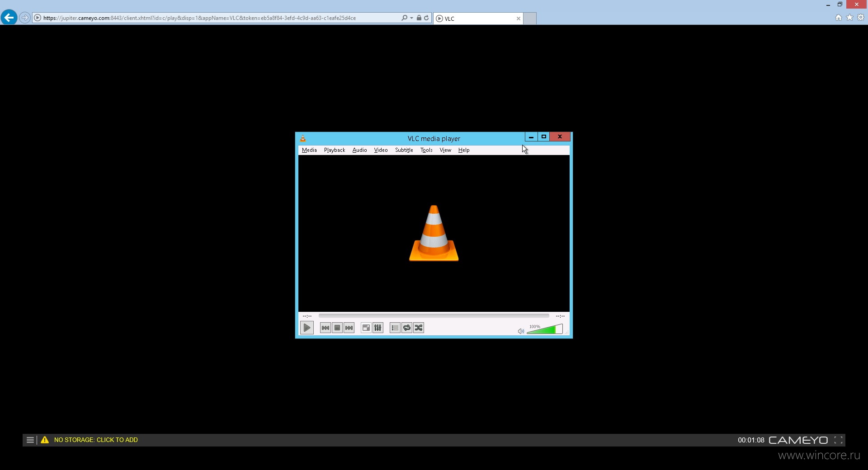868x470 pixels.
Task: Close the VLC browser tab
Action: tap(519, 19)
